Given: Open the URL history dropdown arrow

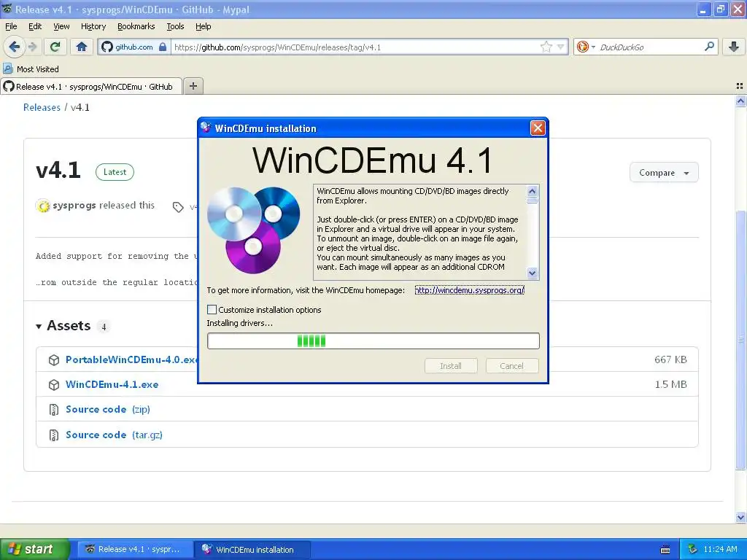Looking at the screenshot, I should click(x=561, y=47).
